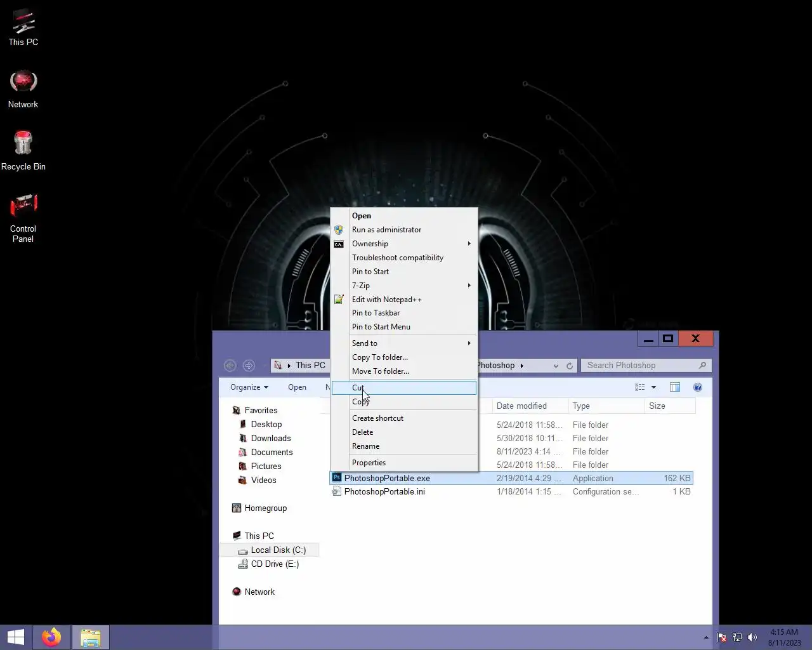Select Downloads under Favorites

pos(271,439)
